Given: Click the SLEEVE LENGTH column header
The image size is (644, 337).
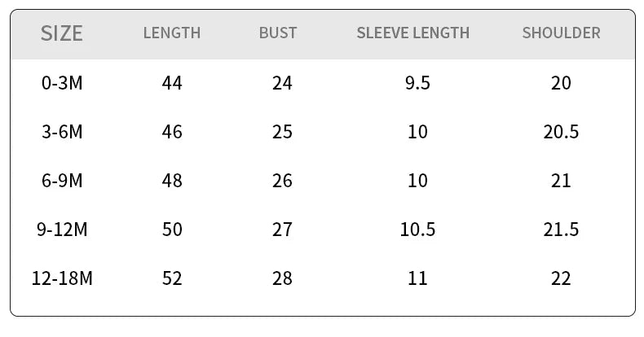Looking at the screenshot, I should click(412, 33).
